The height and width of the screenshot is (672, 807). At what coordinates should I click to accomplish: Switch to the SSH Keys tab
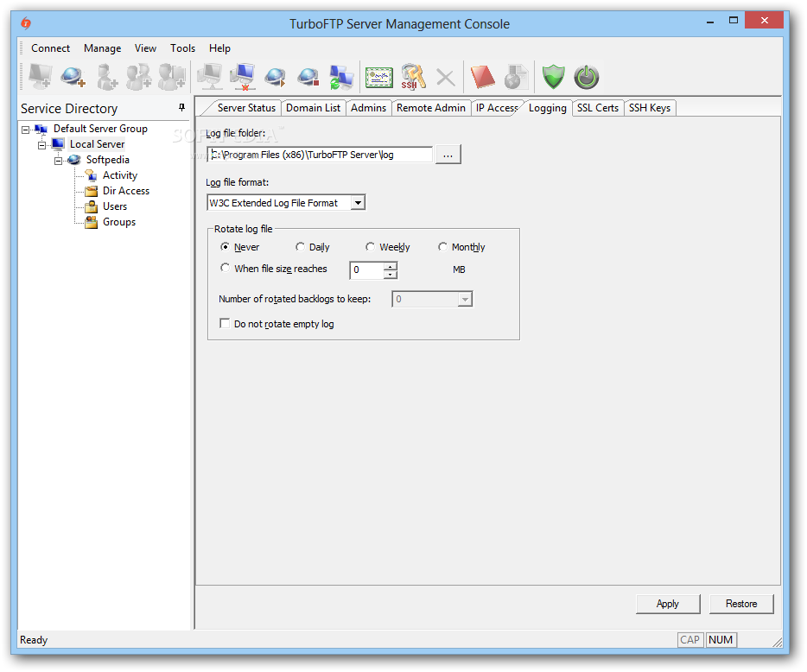(650, 108)
